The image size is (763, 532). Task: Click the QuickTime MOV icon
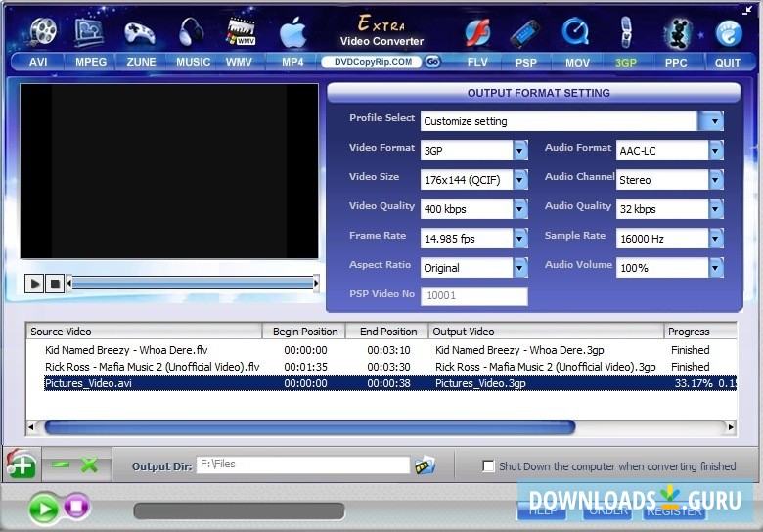coord(575,32)
